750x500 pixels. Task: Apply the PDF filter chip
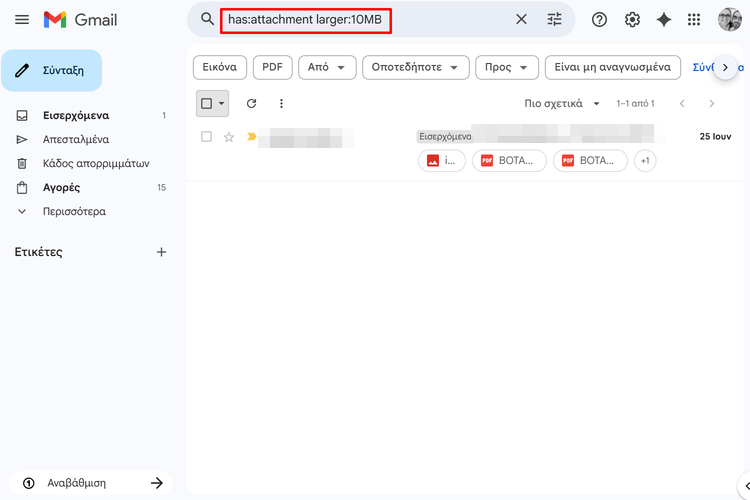272,67
